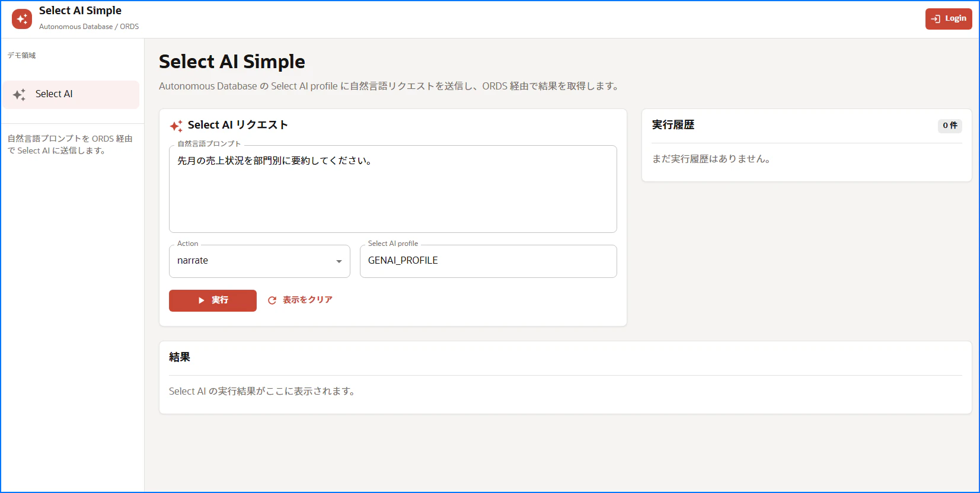Click the result placeholder text Select AI の実行結果
Viewport: 980px width, 493px height.
click(262, 391)
